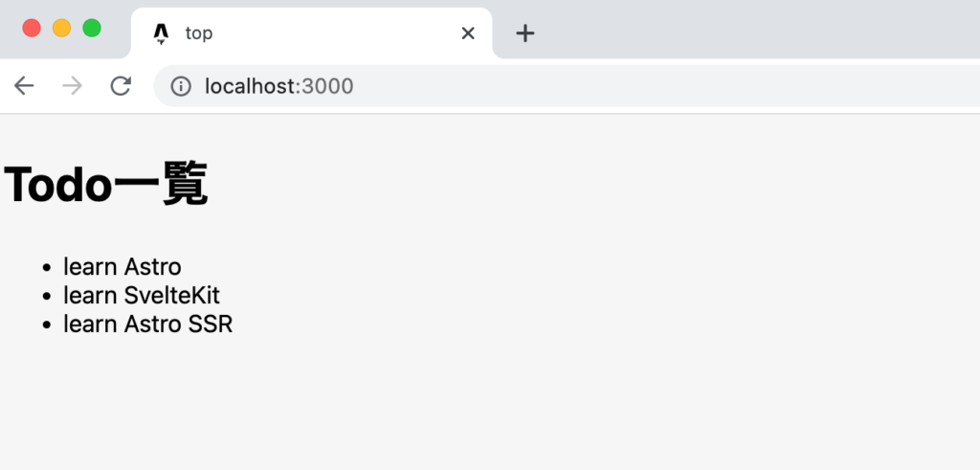This screenshot has height=470, width=980.
Task: Focus the localhost:3000 address bar
Action: tap(479, 86)
